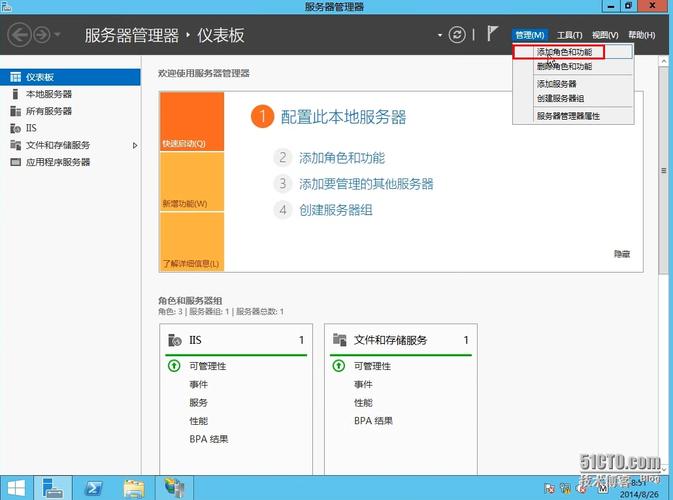Open the Windows Start button
This screenshot has width=673, height=500.
[x=16, y=488]
